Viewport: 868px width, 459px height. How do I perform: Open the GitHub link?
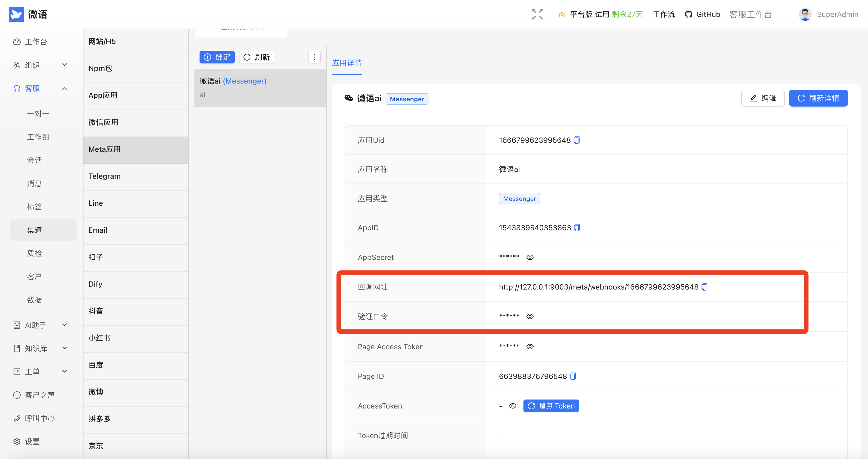click(x=702, y=14)
